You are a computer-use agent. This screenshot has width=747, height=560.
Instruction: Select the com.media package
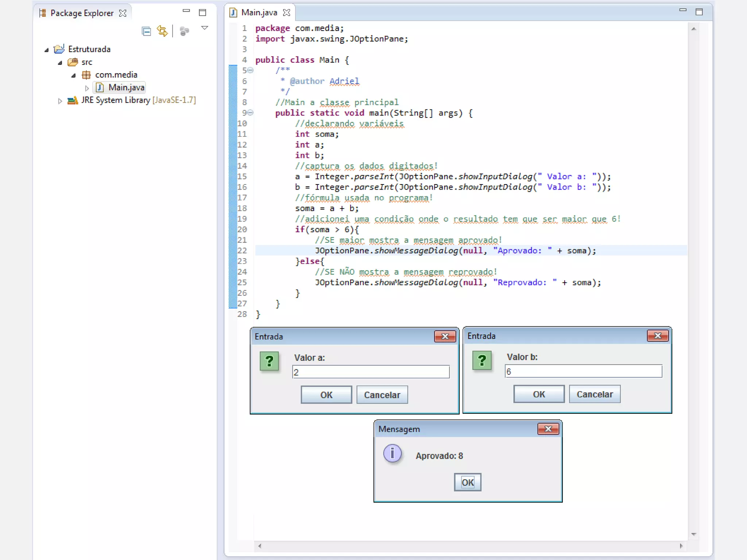point(116,75)
